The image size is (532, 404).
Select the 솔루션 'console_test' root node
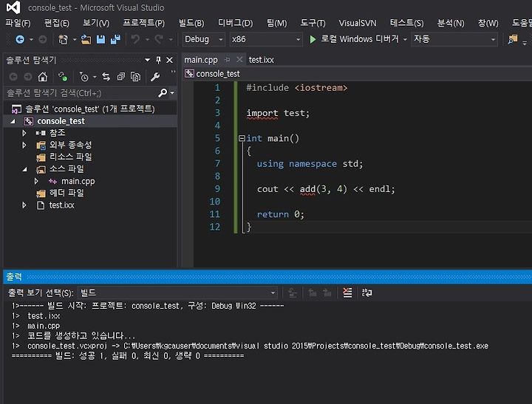(x=89, y=109)
